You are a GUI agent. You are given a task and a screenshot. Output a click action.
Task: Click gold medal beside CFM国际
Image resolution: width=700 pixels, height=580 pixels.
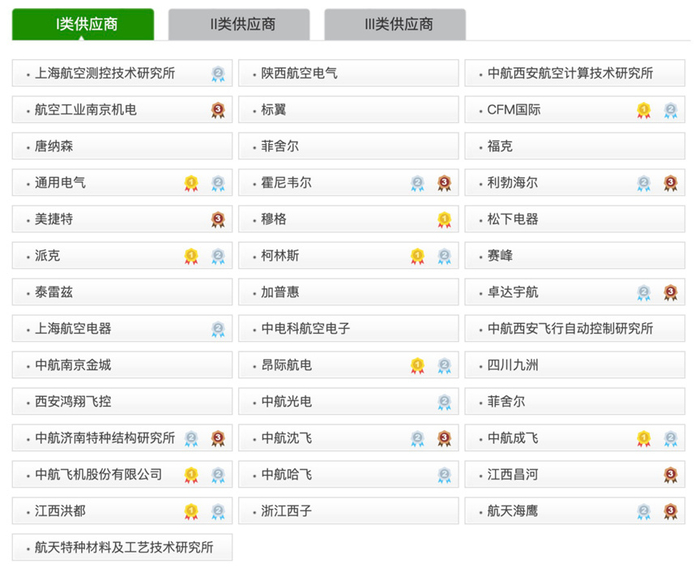[644, 110]
